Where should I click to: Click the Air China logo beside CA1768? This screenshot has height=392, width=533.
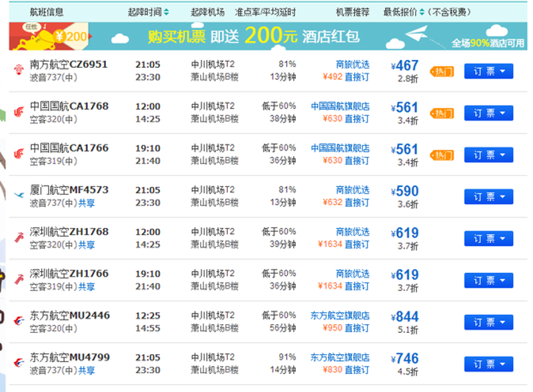(19, 111)
